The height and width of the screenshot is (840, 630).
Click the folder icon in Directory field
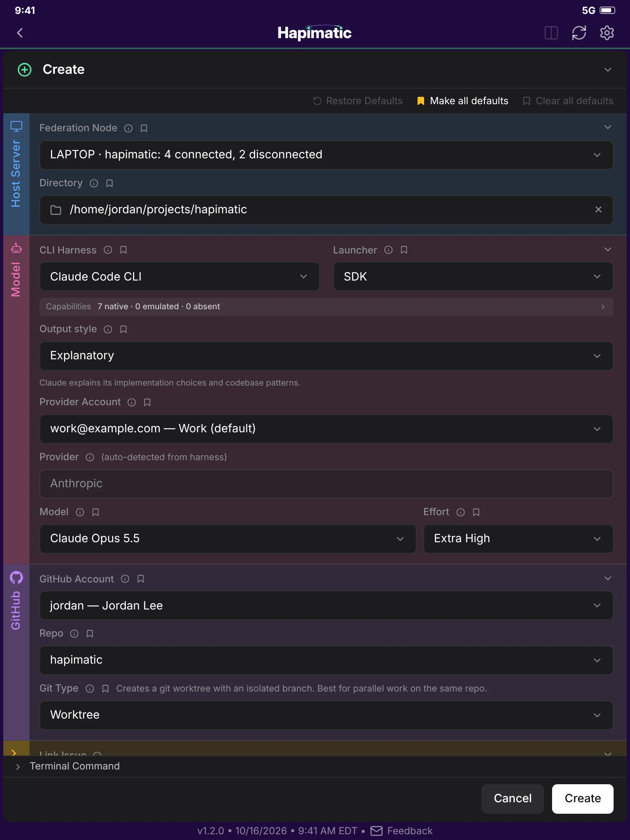click(56, 210)
